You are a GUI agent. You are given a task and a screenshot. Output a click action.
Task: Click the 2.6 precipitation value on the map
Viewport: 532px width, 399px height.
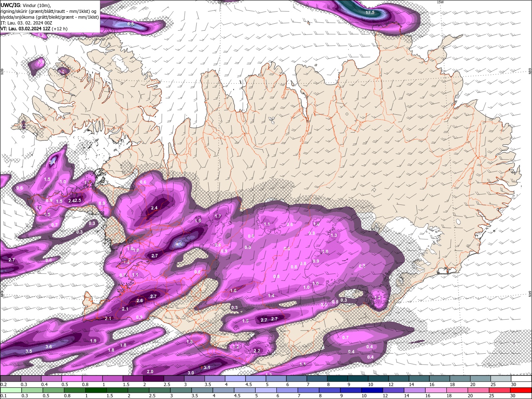click(140, 300)
